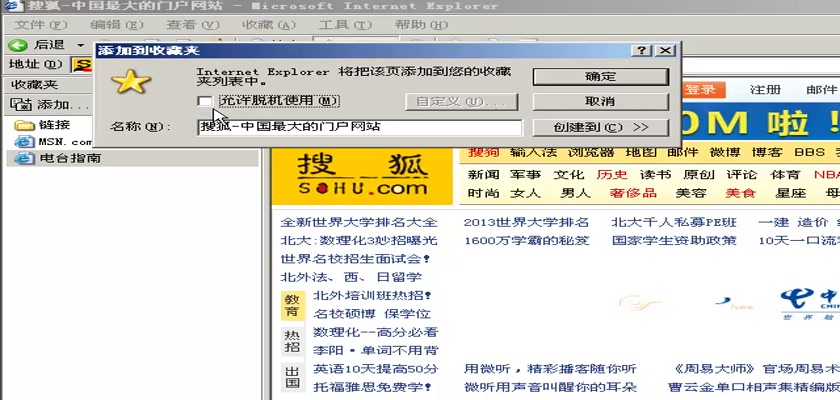Click the 注册 link
This screenshot has height=400, width=840.
click(x=766, y=90)
